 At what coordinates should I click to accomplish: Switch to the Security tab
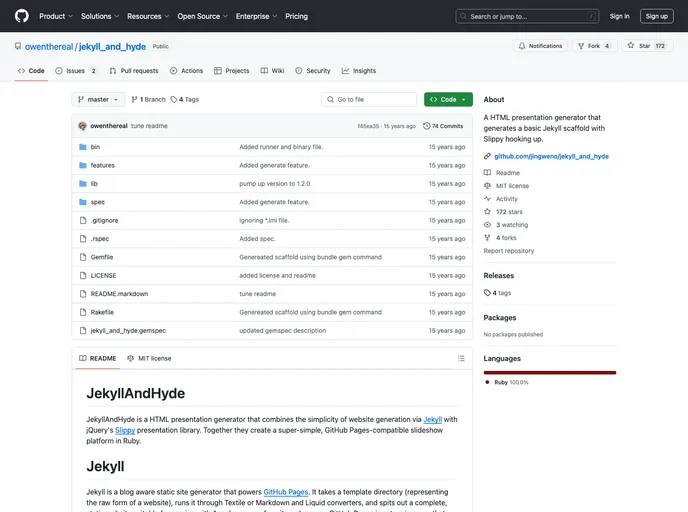(313, 71)
